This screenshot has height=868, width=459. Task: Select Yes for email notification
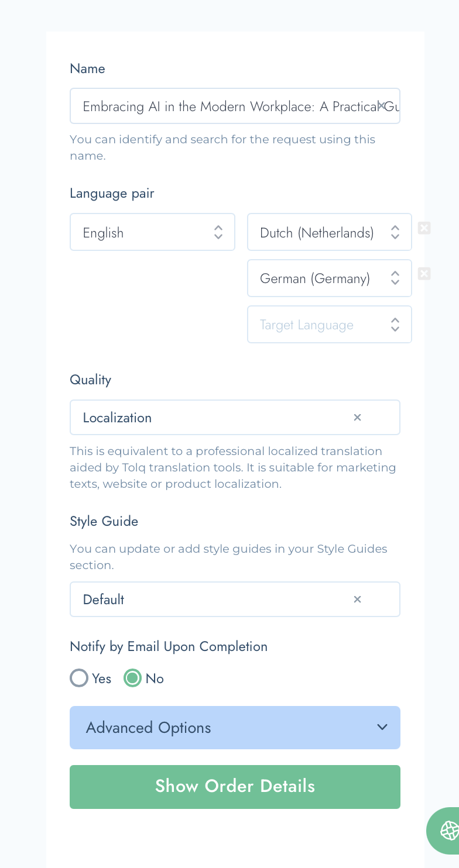79,678
